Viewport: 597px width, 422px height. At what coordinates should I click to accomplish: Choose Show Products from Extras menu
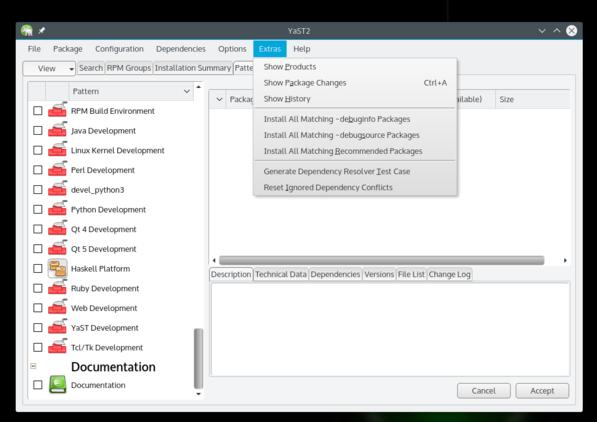tap(355, 67)
